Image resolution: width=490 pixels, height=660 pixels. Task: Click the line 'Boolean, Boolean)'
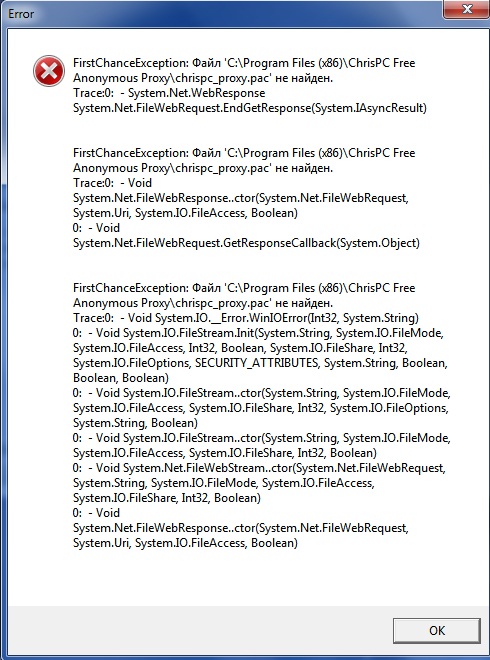[x=121, y=378]
